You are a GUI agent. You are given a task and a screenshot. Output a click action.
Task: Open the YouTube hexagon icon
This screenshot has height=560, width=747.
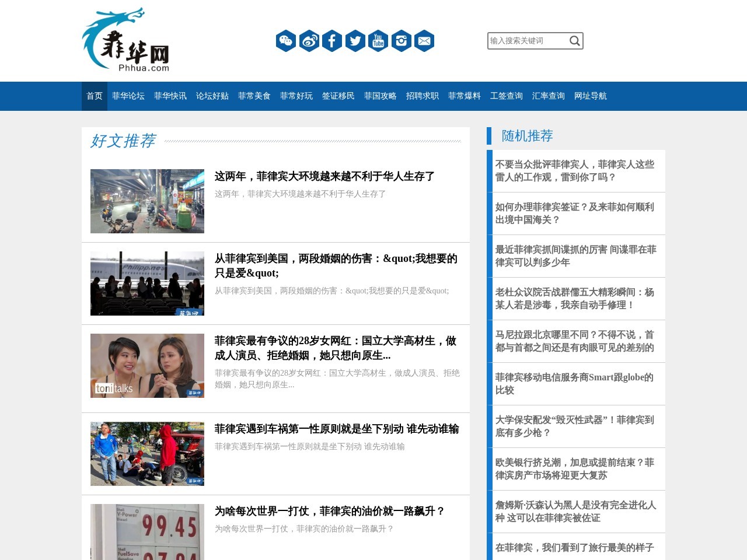coord(378,41)
